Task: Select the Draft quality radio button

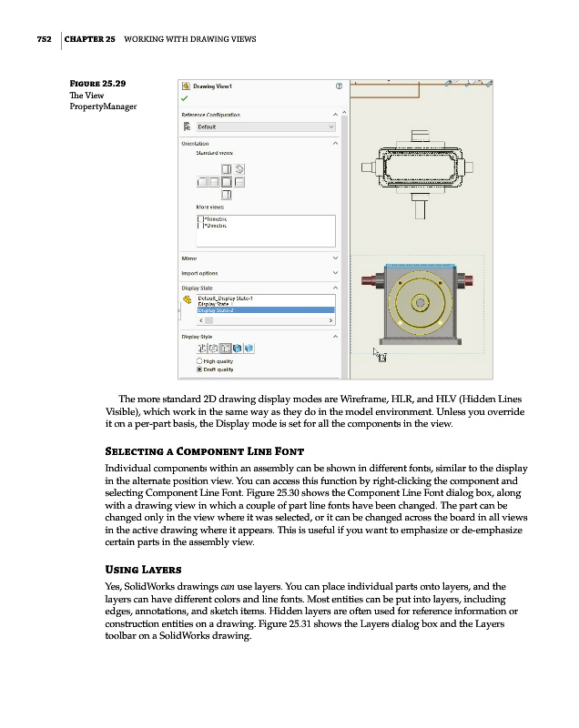Action: pos(200,369)
